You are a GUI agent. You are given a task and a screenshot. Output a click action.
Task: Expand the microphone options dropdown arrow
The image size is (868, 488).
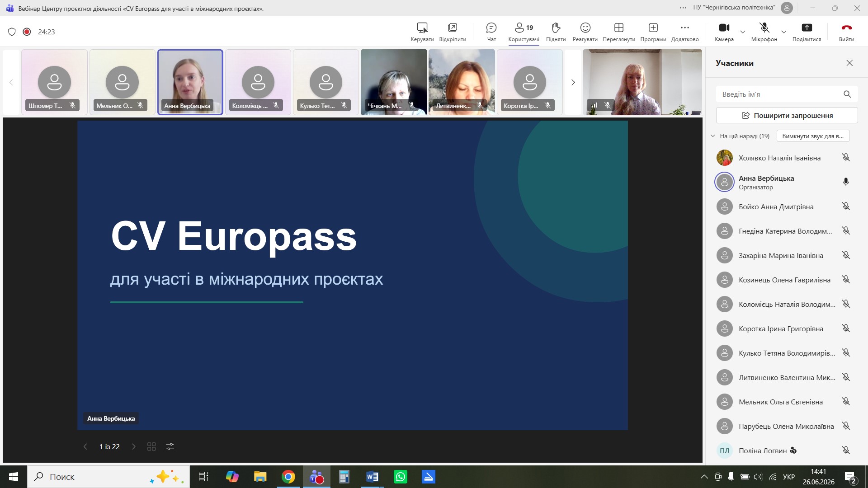click(784, 32)
